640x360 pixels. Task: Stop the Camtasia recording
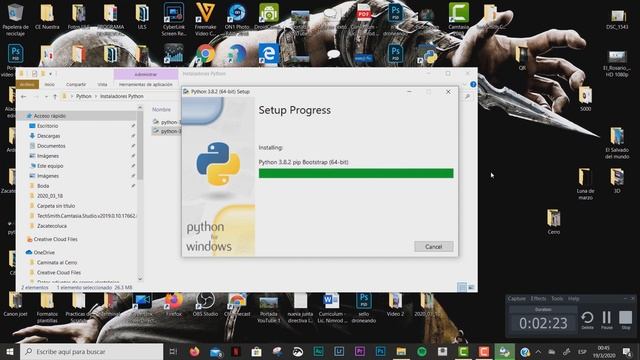(x=625, y=319)
